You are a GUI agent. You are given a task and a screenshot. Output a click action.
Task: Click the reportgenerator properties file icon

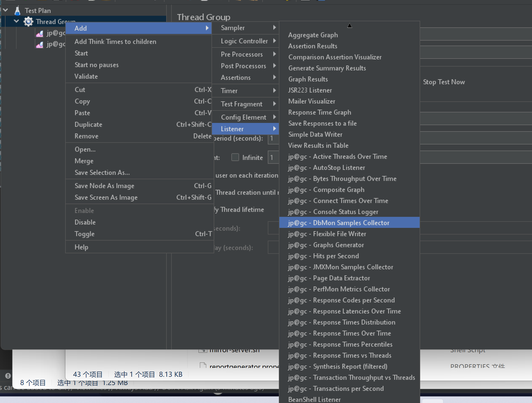[x=203, y=366]
